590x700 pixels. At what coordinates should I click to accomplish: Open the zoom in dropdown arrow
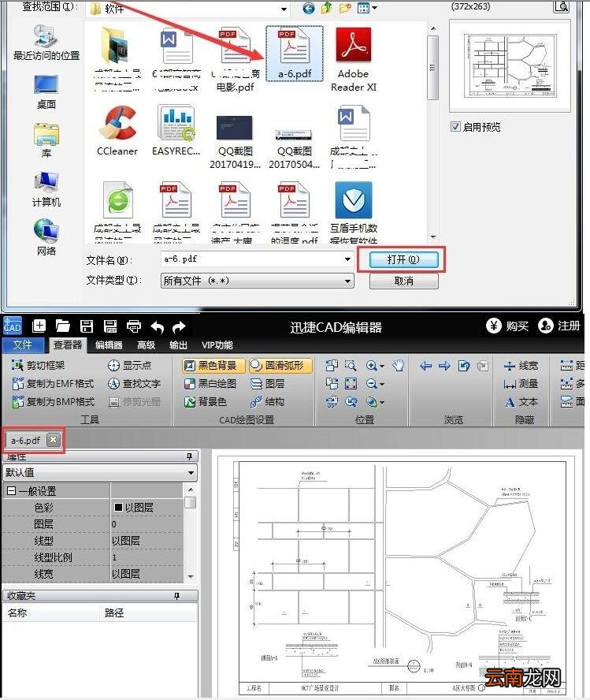[382, 366]
